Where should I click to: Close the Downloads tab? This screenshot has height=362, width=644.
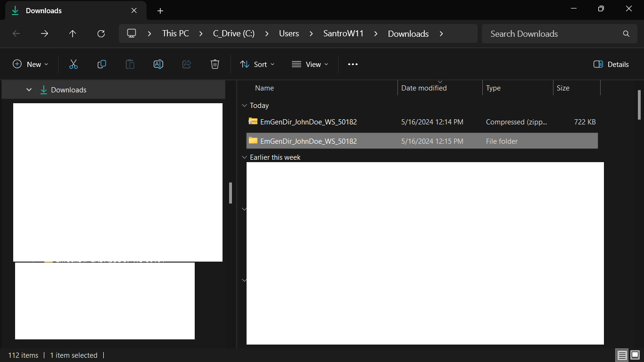click(x=134, y=10)
